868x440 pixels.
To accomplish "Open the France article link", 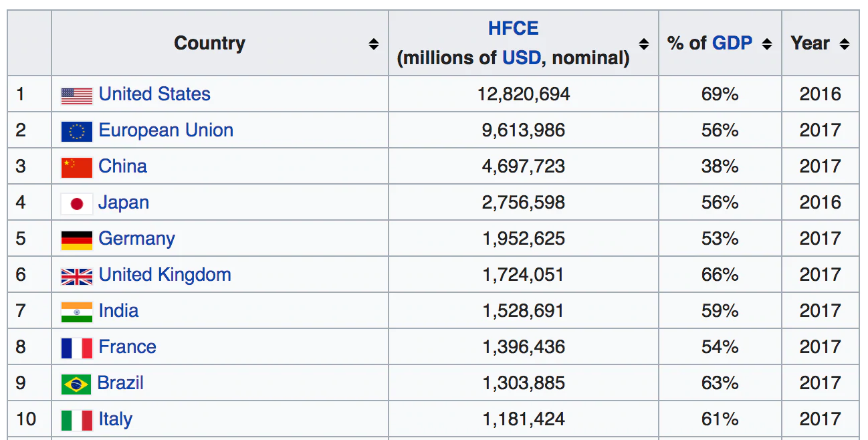I will 127,347.
